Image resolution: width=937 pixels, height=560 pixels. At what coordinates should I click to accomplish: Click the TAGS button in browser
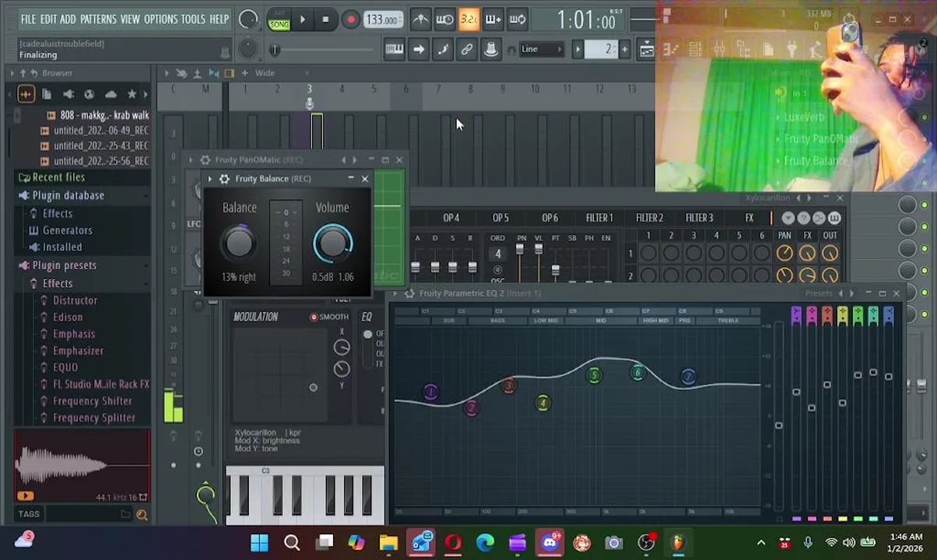point(29,514)
